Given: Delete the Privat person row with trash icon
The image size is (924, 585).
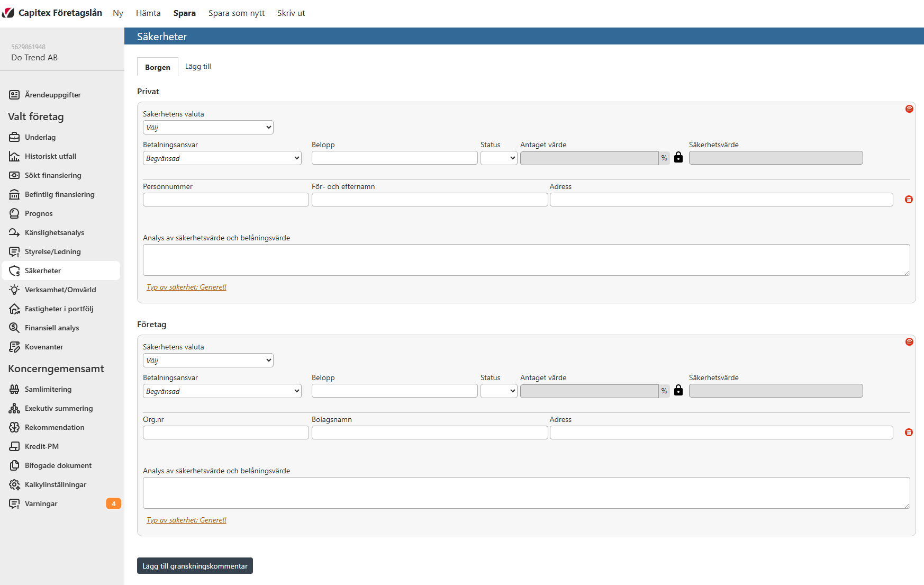Looking at the screenshot, I should (909, 200).
